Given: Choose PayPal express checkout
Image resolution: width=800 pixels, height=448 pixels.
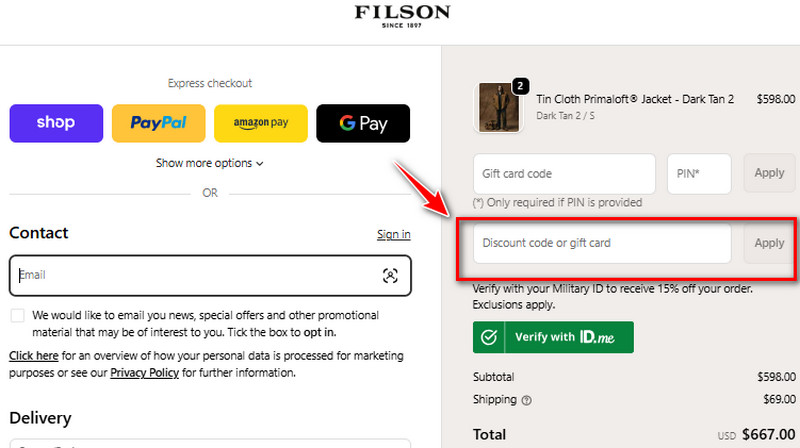Looking at the screenshot, I should (158, 123).
